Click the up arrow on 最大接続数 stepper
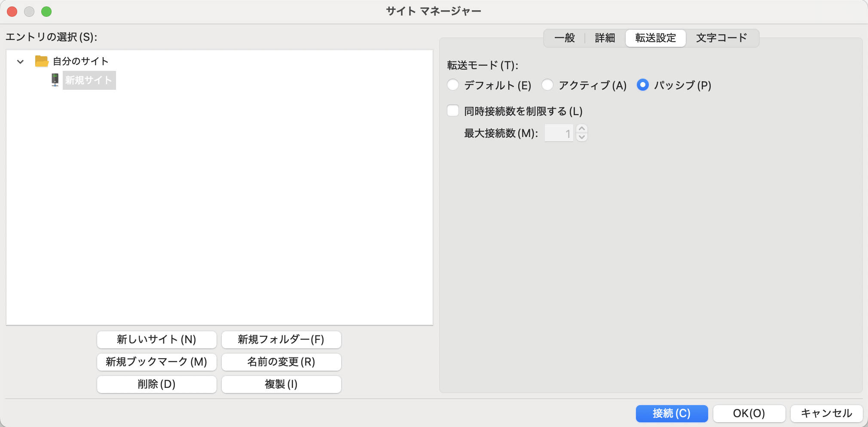 (x=582, y=129)
